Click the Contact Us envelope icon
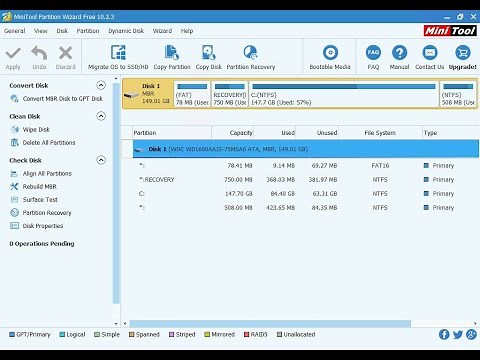Image resolution: width=480 pixels, height=360 pixels. [x=430, y=53]
